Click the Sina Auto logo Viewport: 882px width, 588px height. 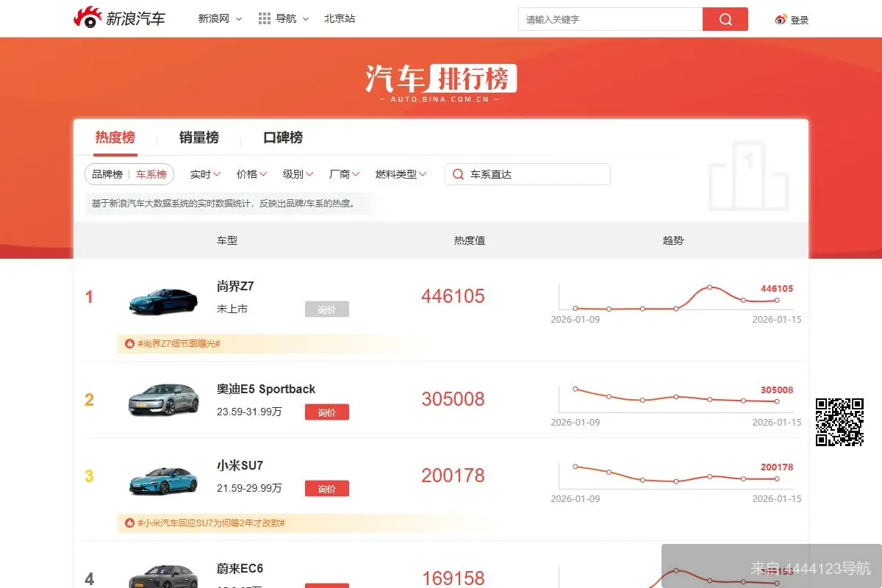[x=121, y=19]
